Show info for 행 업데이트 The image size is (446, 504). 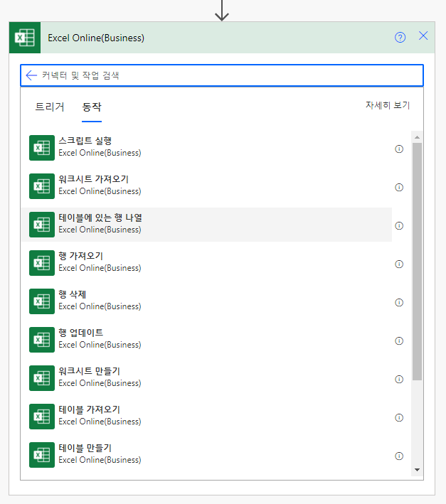[x=399, y=341]
